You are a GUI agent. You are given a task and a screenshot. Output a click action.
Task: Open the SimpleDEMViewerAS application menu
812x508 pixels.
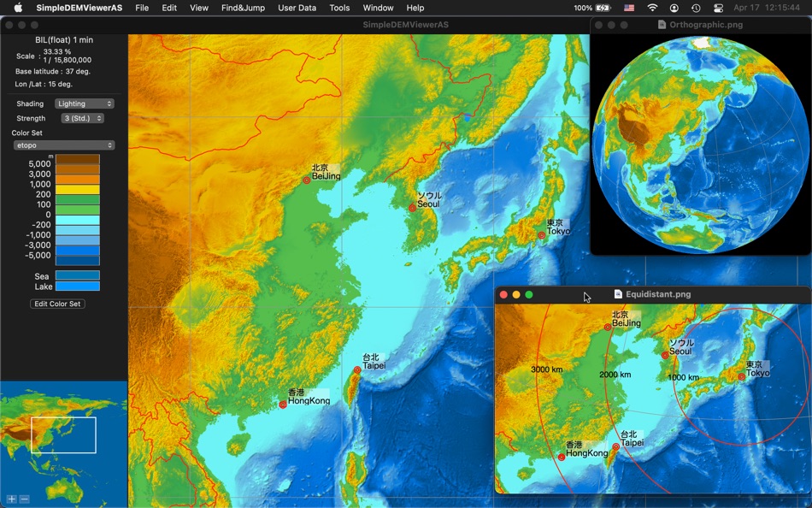79,8
